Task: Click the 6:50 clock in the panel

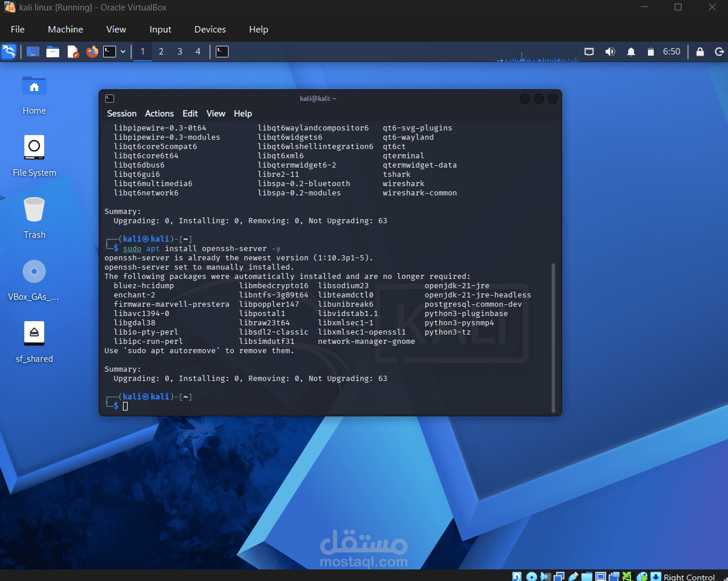Action: (x=672, y=52)
